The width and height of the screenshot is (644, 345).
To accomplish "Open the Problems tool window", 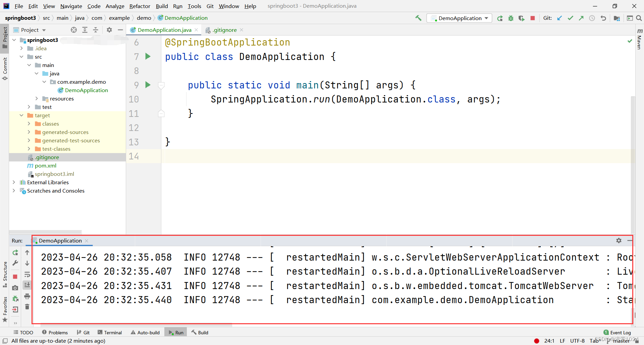I will point(55,333).
